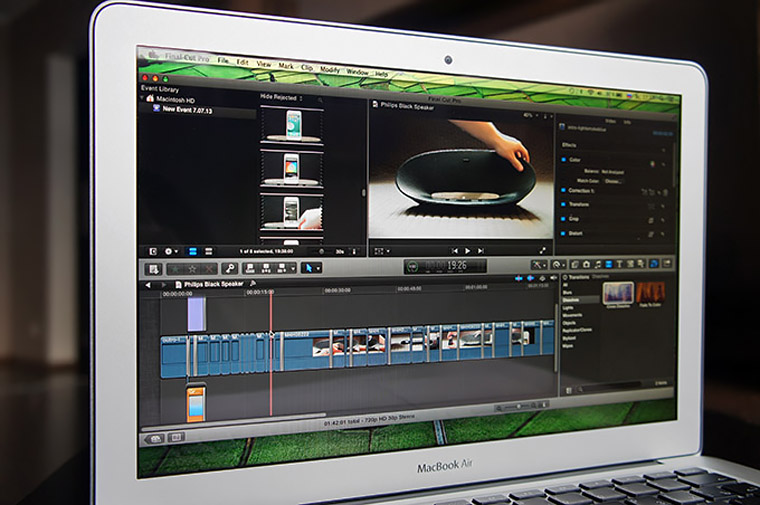Toggle audio skimming in timeline
760x505 pixels.
531,279
